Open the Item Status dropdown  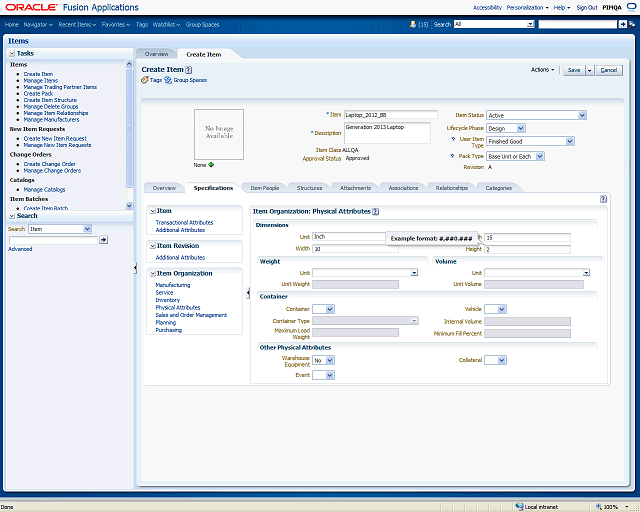click(581, 115)
